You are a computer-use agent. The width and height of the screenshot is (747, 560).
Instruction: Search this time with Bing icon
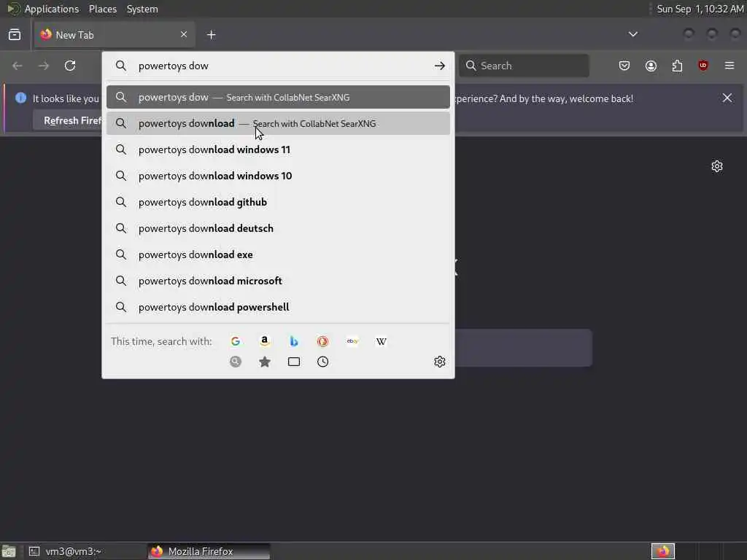(x=294, y=341)
